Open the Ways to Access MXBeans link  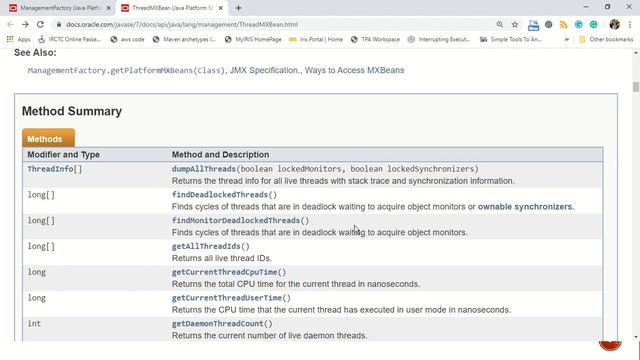point(354,70)
